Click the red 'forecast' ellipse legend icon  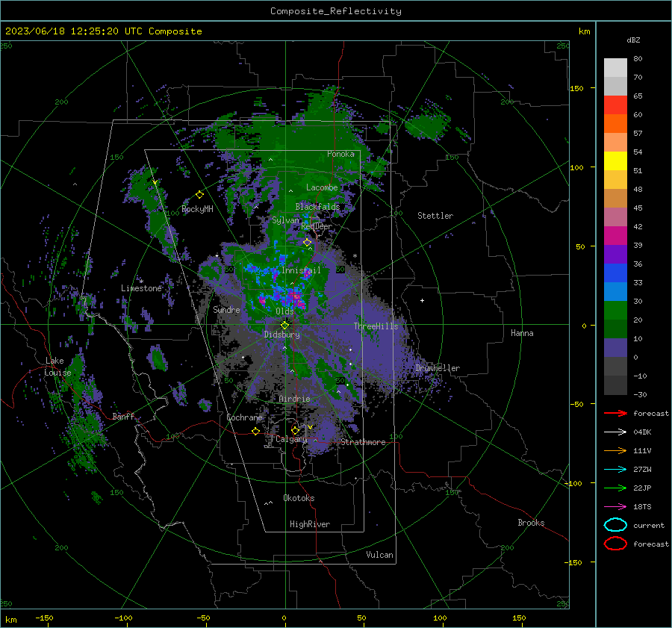(x=615, y=544)
